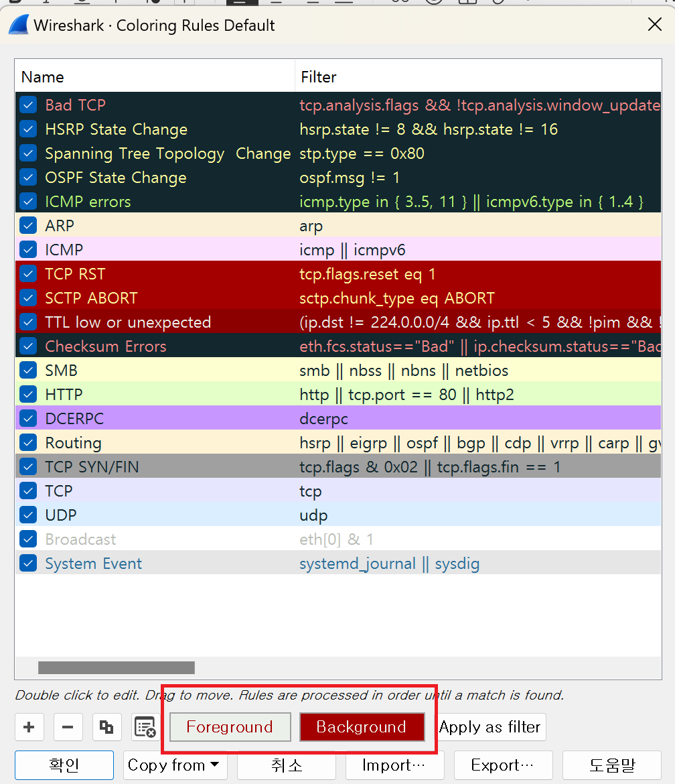Viewport: 675px width, 784px height.
Task: Click the Name column header
Action: (155, 76)
